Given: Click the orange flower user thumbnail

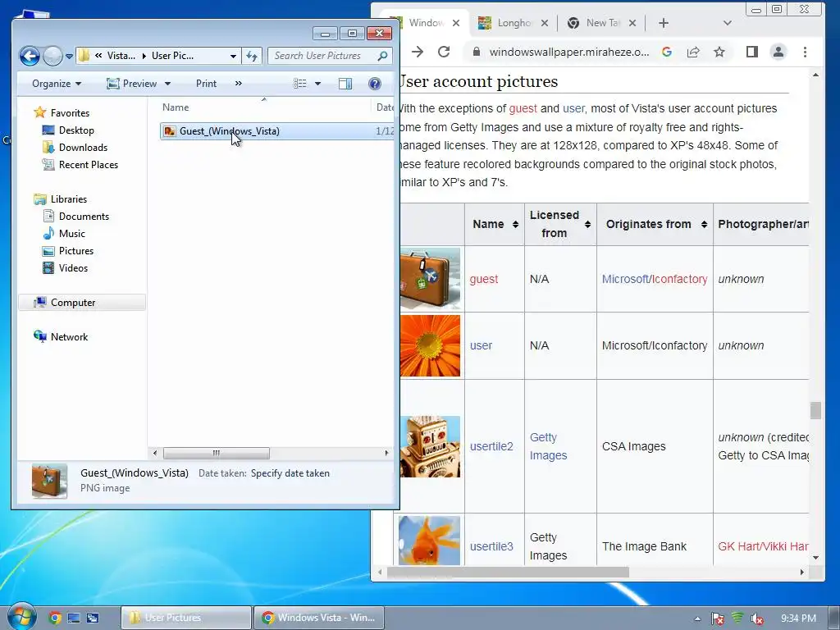Looking at the screenshot, I should coord(430,345).
